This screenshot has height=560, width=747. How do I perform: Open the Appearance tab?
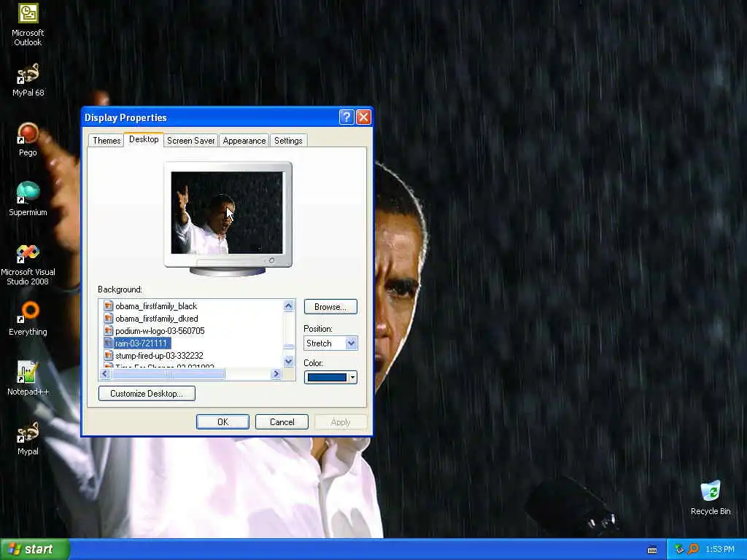tap(244, 141)
